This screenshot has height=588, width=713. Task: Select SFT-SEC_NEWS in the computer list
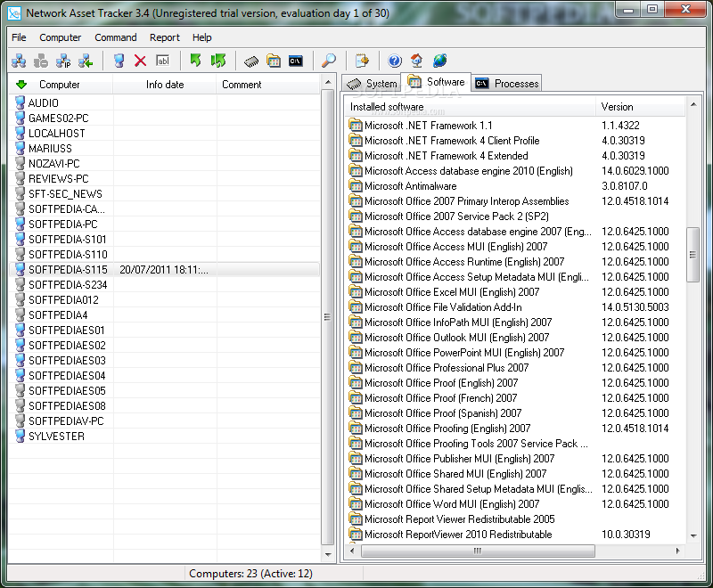click(x=65, y=193)
